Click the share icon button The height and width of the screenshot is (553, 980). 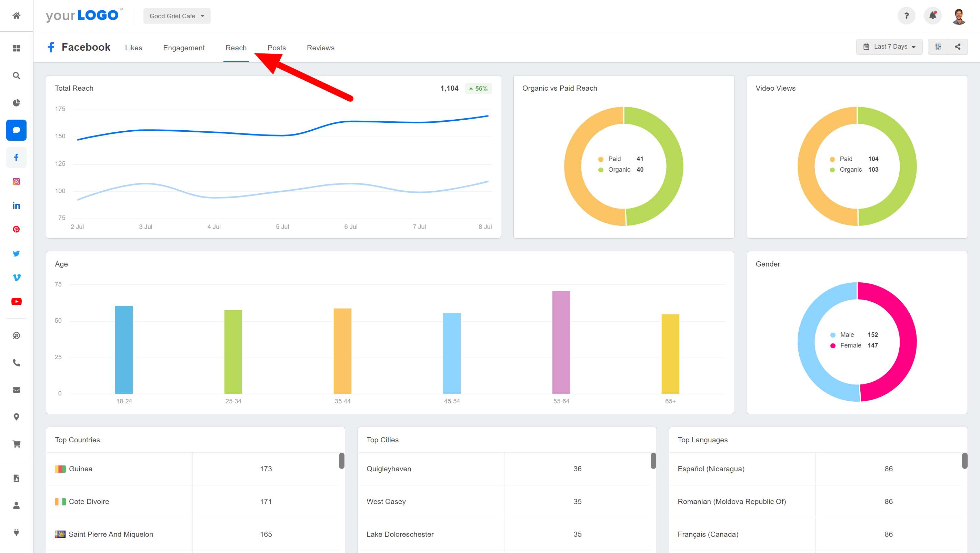(x=958, y=47)
